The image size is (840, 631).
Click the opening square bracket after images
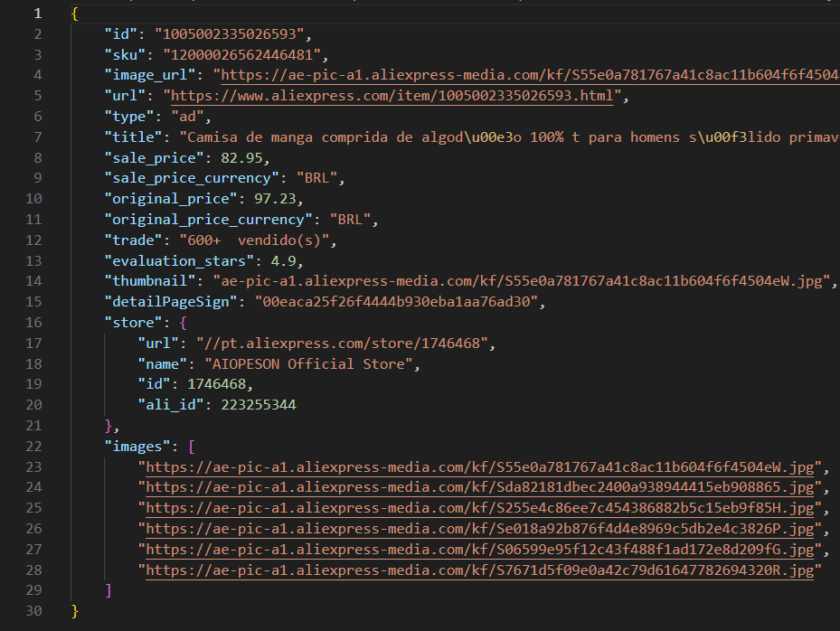pyautogui.click(x=192, y=447)
